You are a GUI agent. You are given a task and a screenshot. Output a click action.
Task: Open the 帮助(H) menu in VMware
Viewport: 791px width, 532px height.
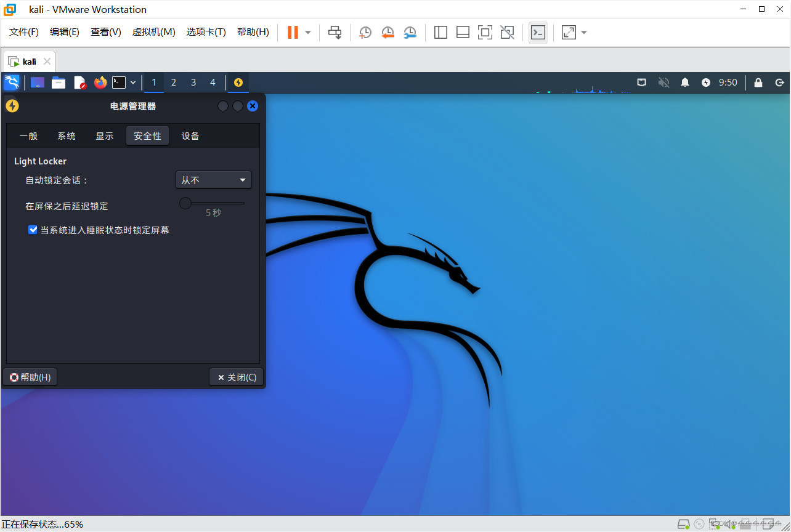coord(253,32)
